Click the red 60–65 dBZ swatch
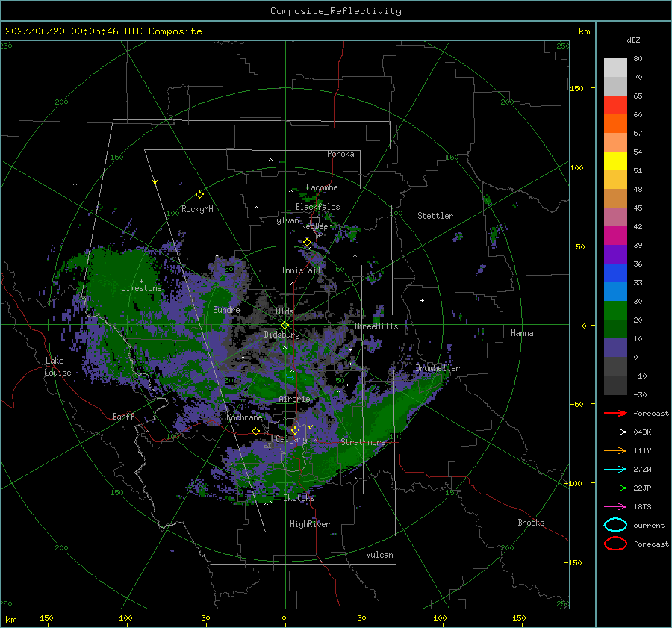 pos(615,105)
